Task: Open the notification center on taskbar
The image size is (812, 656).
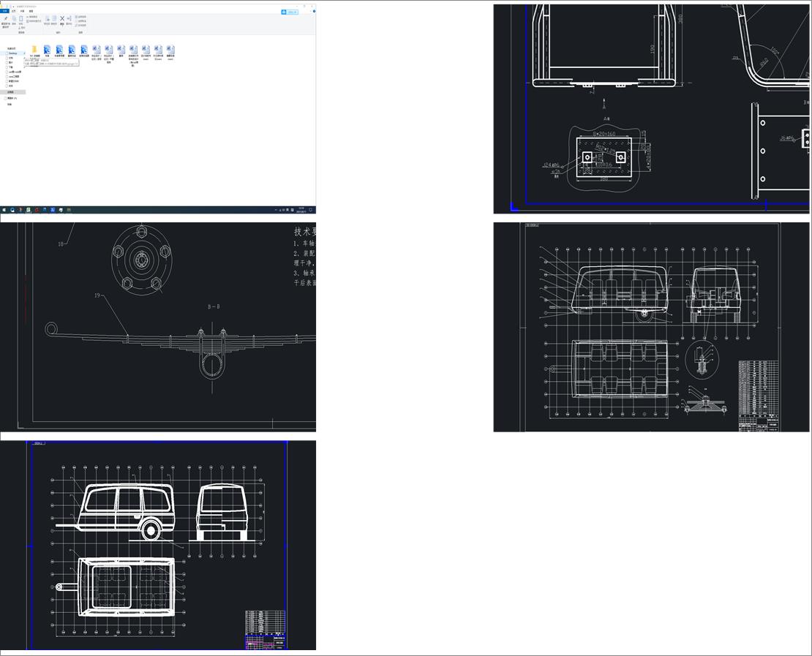Action: 311,210
